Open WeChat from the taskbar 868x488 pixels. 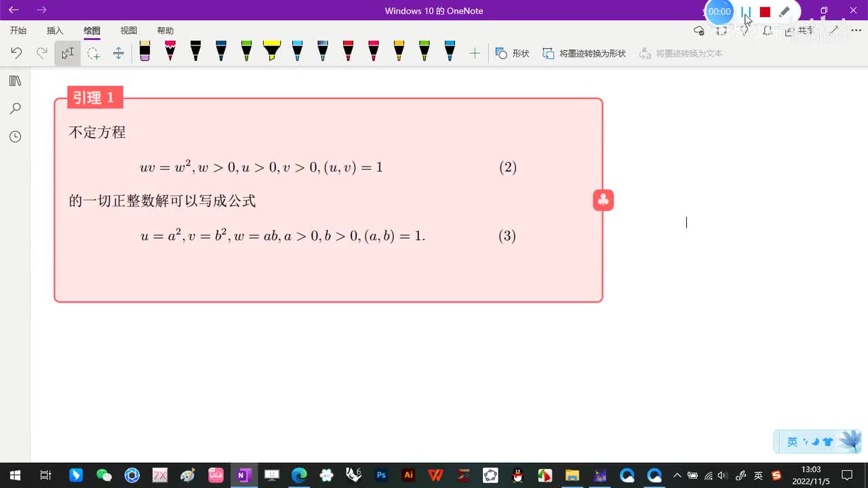[104, 475]
